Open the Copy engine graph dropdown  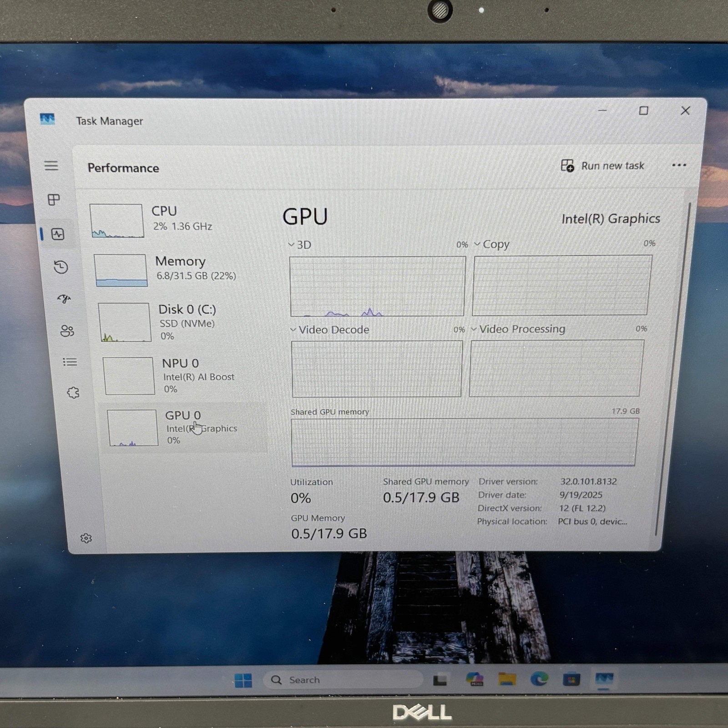pos(477,244)
